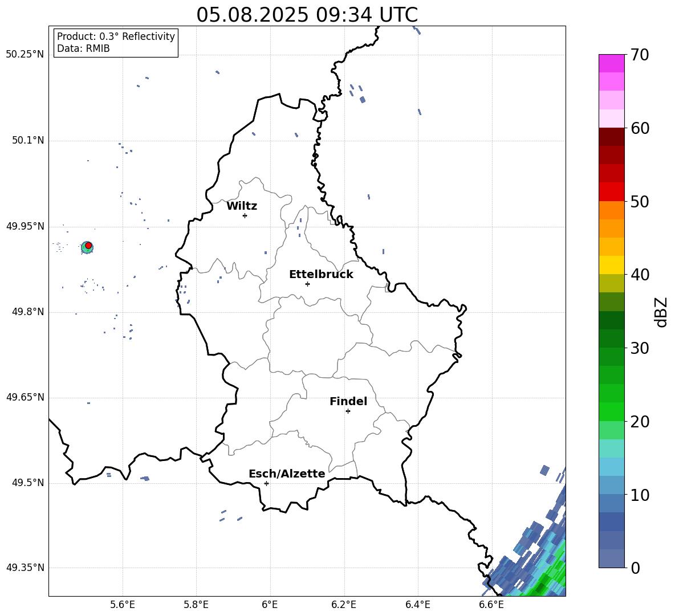Click the green precipitation band in southeast corner
The width and height of the screenshot is (675, 616).
pyautogui.click(x=547, y=578)
